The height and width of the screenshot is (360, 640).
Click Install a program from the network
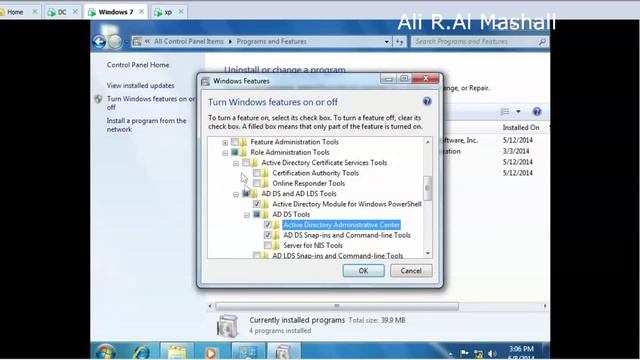(x=147, y=125)
